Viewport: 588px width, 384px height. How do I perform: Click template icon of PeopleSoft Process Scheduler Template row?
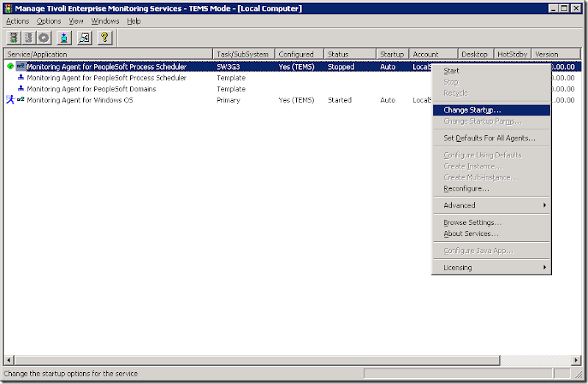(21, 77)
